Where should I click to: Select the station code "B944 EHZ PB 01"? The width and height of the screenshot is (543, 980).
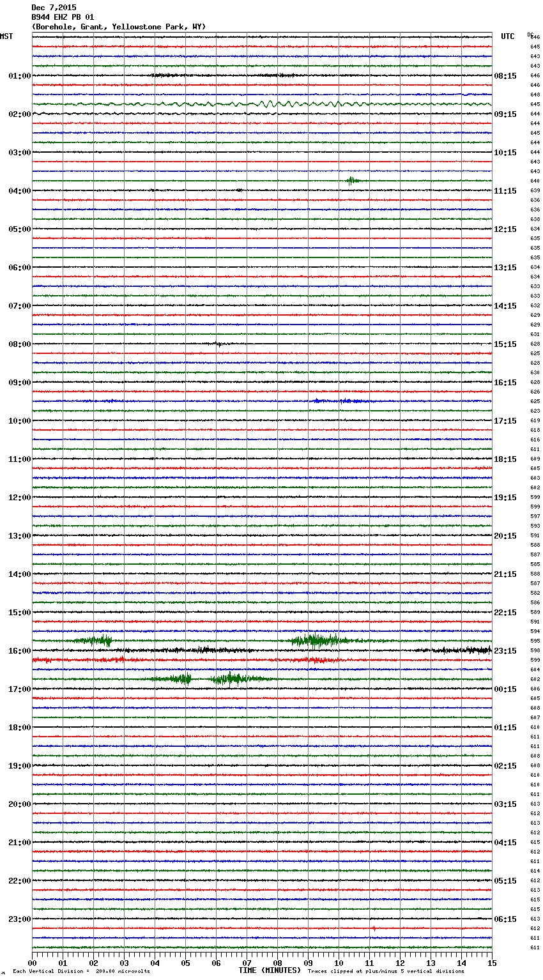tap(63, 17)
